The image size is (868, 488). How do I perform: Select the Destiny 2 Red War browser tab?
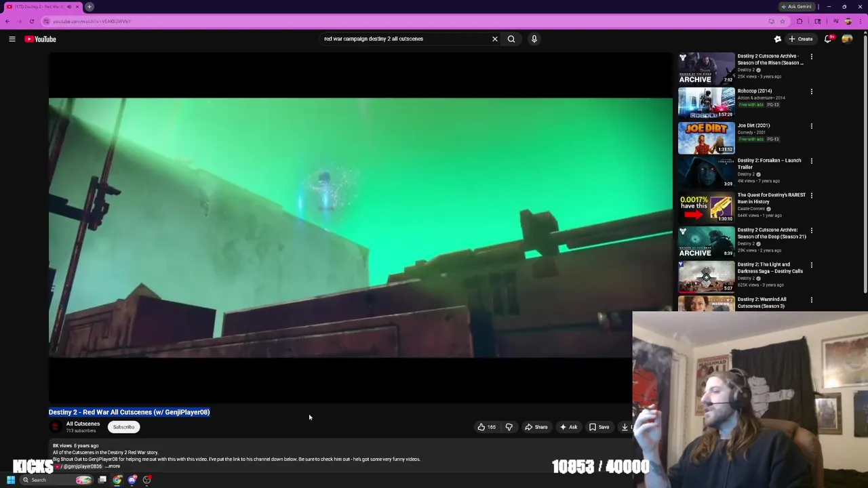click(42, 7)
